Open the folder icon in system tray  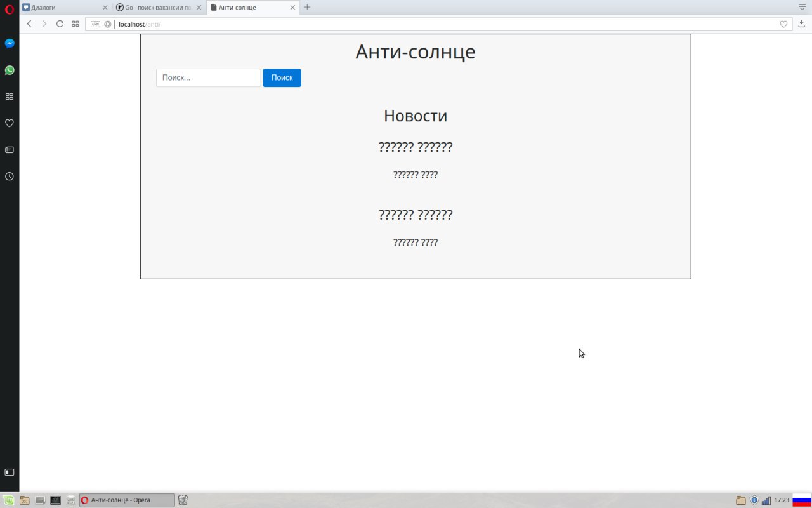pos(740,500)
